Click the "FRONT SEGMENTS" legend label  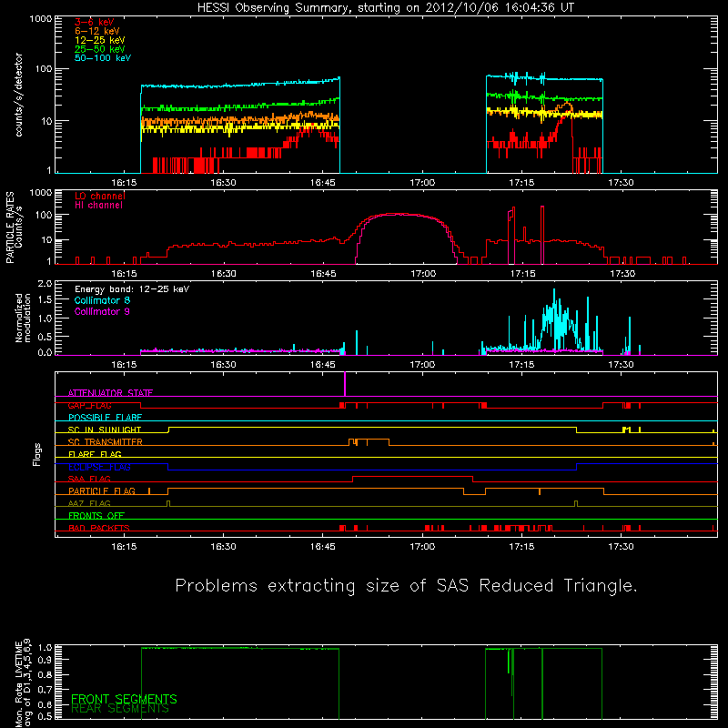(x=124, y=699)
